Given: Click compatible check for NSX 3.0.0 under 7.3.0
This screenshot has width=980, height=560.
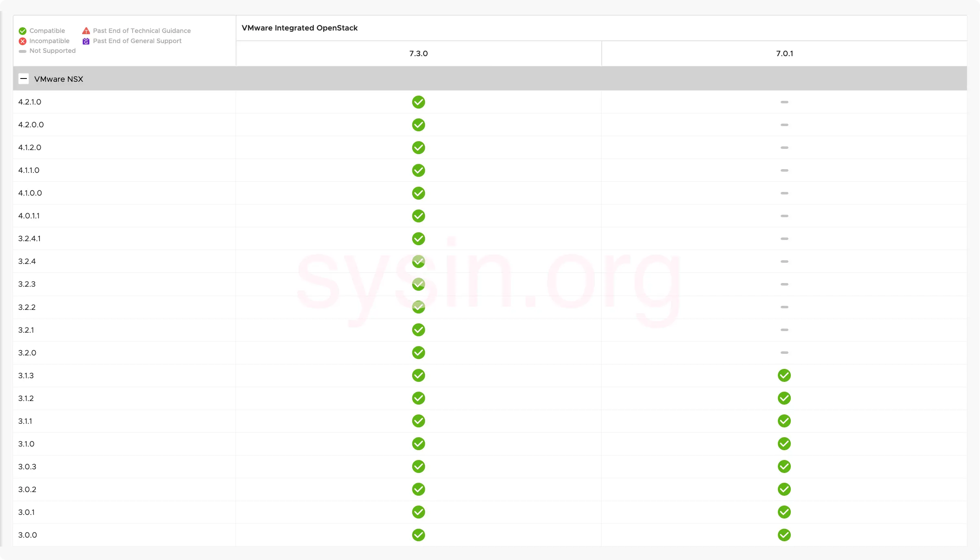Looking at the screenshot, I should click(418, 535).
